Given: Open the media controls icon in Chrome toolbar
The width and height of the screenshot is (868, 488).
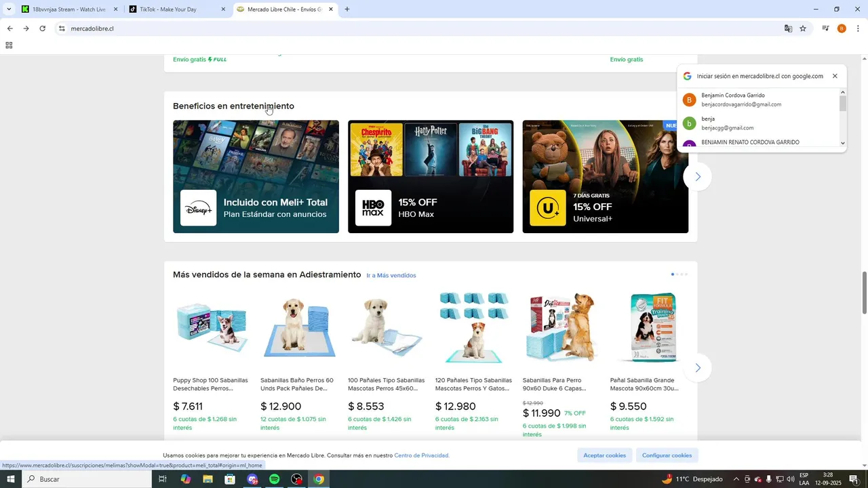Looking at the screenshot, I should (x=825, y=28).
